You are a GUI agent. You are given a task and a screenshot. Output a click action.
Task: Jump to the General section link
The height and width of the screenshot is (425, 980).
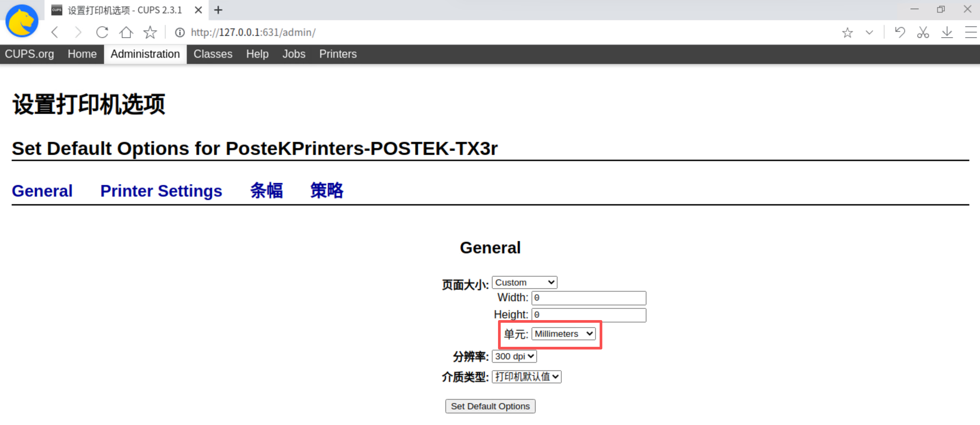42,191
